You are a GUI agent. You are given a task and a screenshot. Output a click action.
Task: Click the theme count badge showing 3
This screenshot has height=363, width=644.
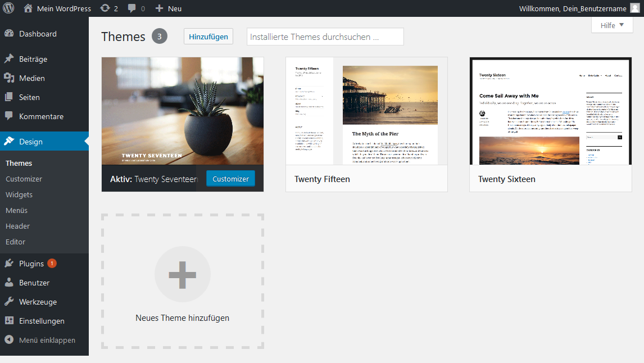[160, 36]
